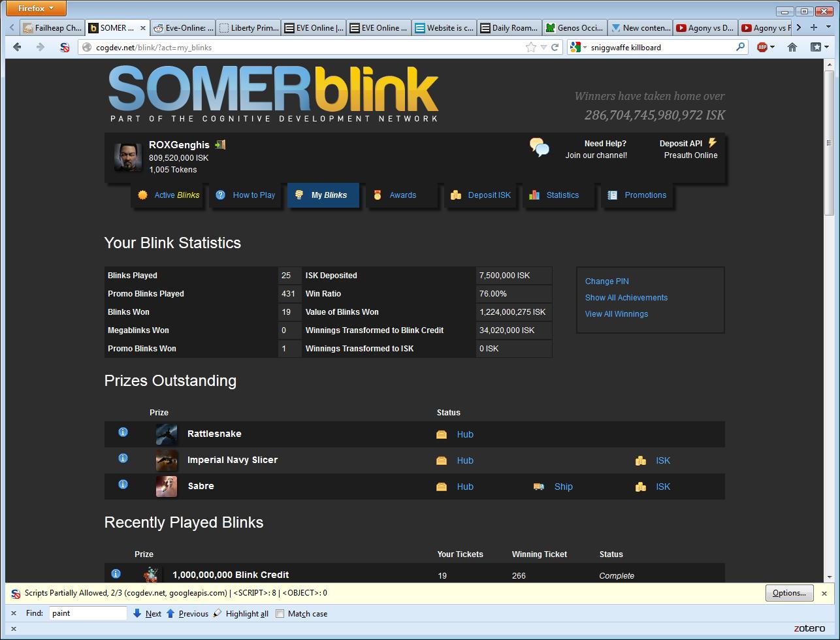Open the NoScript Options... menu
The width and height of the screenshot is (840, 640).
point(789,593)
